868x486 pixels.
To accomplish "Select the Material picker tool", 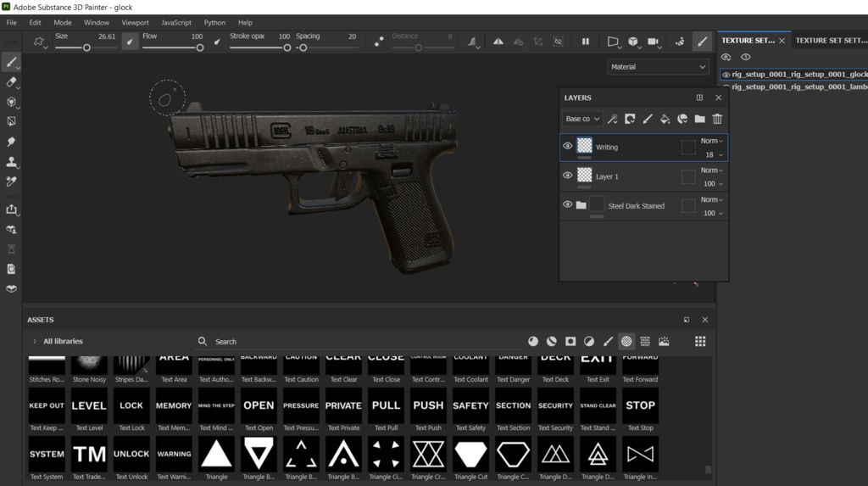I will pyautogui.click(x=11, y=182).
